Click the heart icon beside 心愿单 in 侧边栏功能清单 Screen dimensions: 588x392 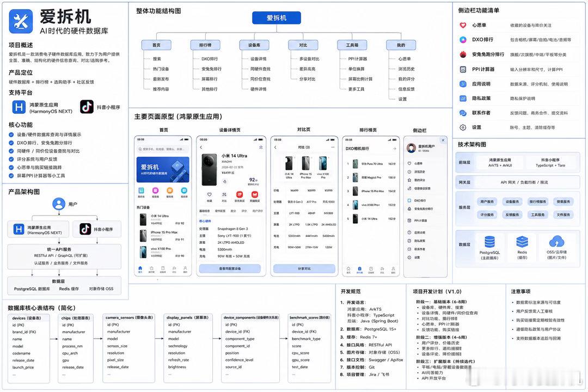(x=463, y=25)
